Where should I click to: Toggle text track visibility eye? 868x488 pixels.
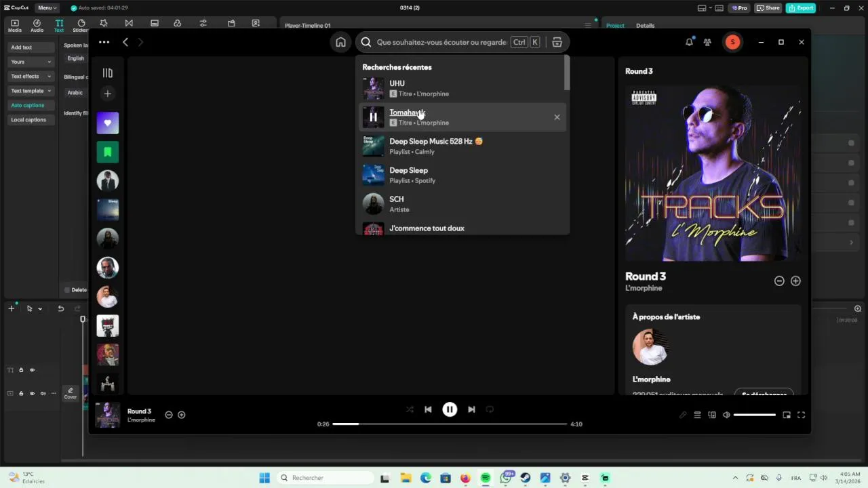click(x=32, y=370)
